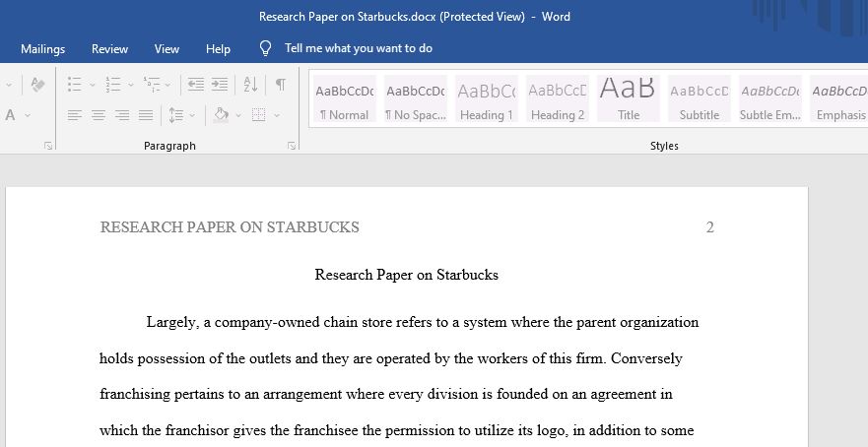
Task: Toggle Align Left paragraph alignment
Action: 75,115
